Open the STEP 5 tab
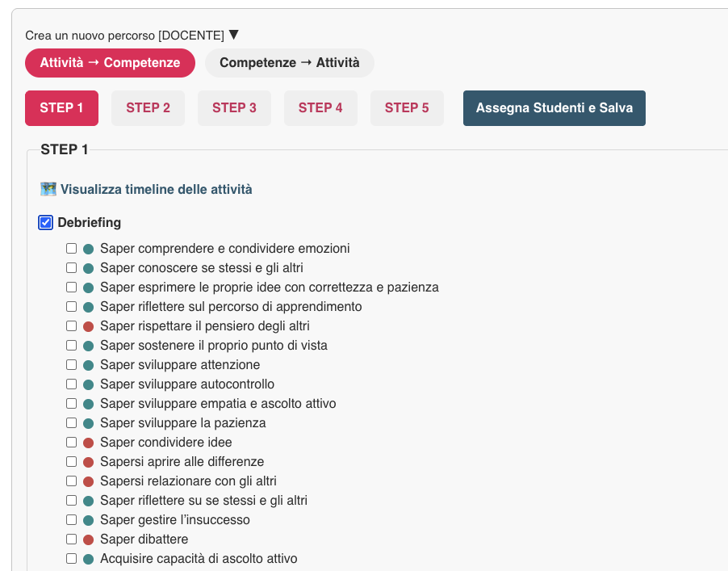Viewport: 728px width, 571px height. click(407, 108)
